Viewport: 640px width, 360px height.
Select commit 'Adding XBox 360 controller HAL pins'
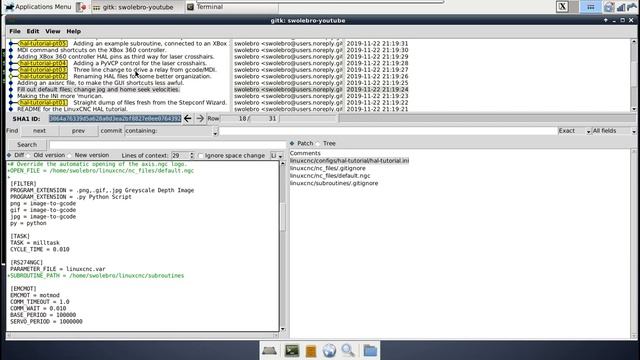click(116, 56)
